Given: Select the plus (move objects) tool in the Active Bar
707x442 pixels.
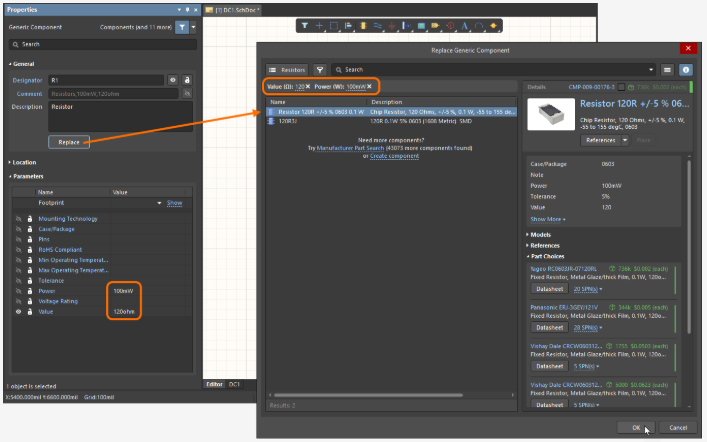Looking at the screenshot, I should [319, 26].
